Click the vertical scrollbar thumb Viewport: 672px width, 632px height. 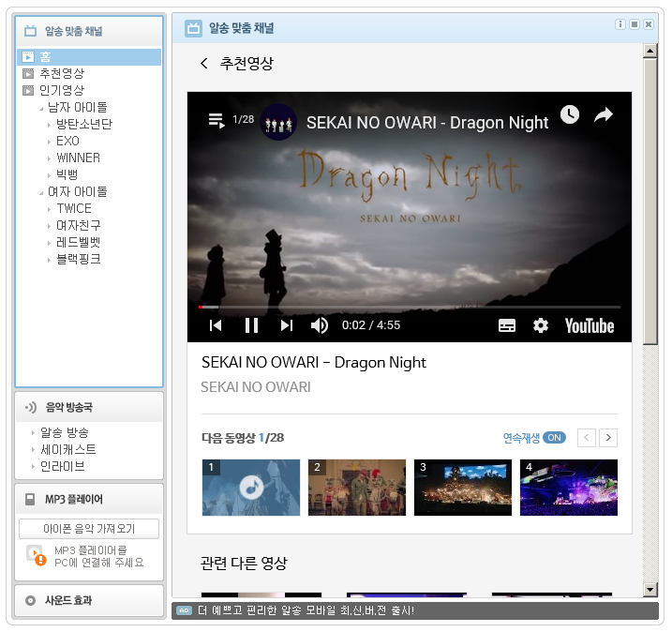pos(650,202)
